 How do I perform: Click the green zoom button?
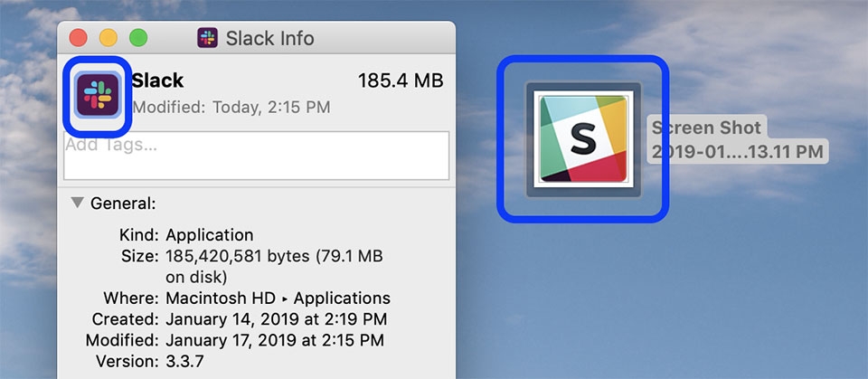pos(137,38)
